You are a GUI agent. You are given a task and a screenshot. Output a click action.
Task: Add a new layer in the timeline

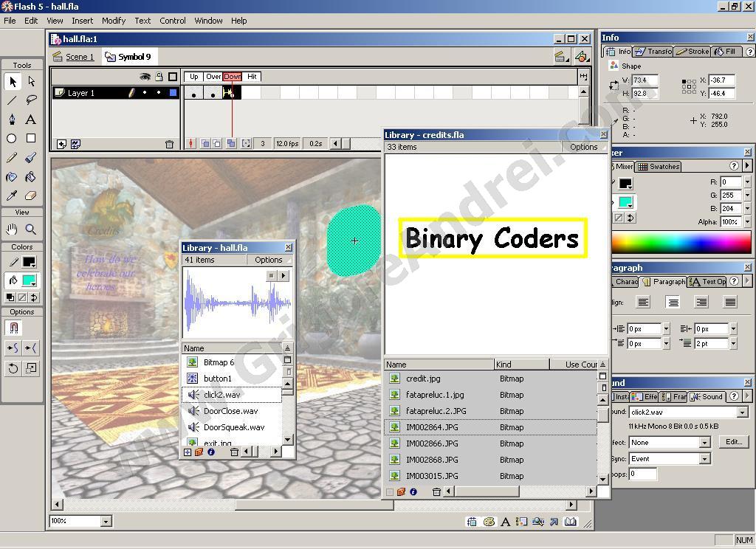click(x=61, y=144)
